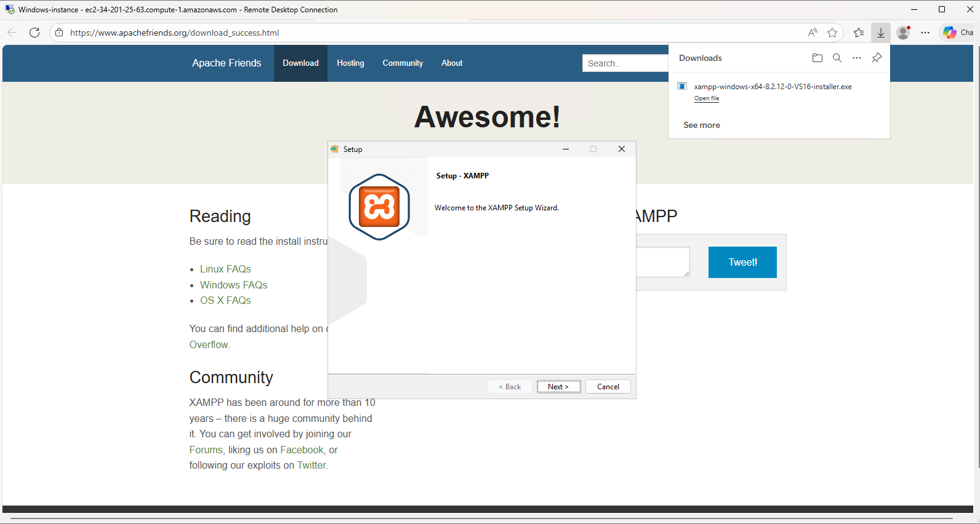The image size is (980, 524).
Task: Open the Copilot chat icon
Action: pos(950,33)
